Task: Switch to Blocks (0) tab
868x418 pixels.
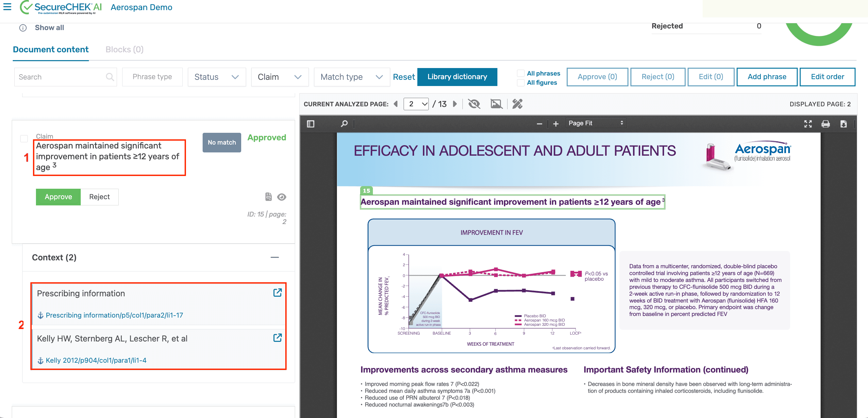Action: (124, 50)
